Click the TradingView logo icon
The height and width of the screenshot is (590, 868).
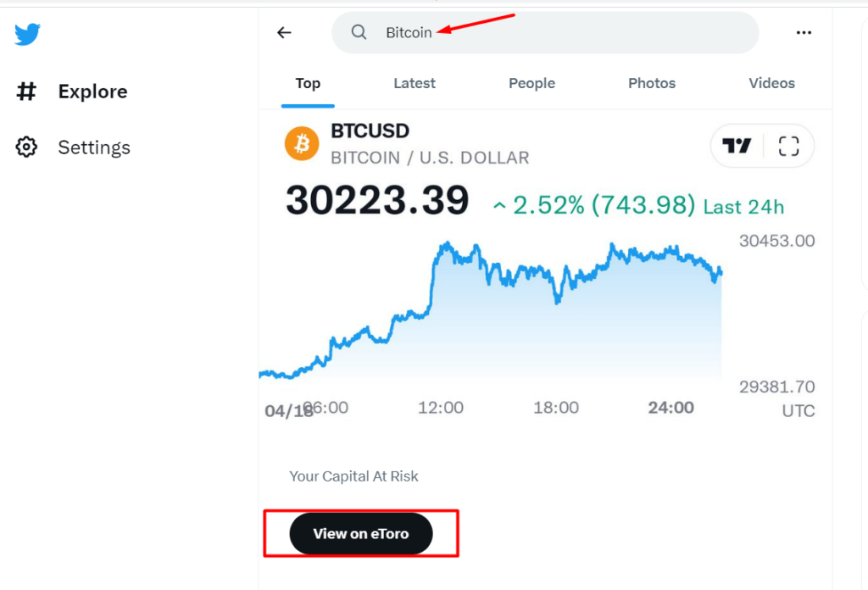[737, 146]
